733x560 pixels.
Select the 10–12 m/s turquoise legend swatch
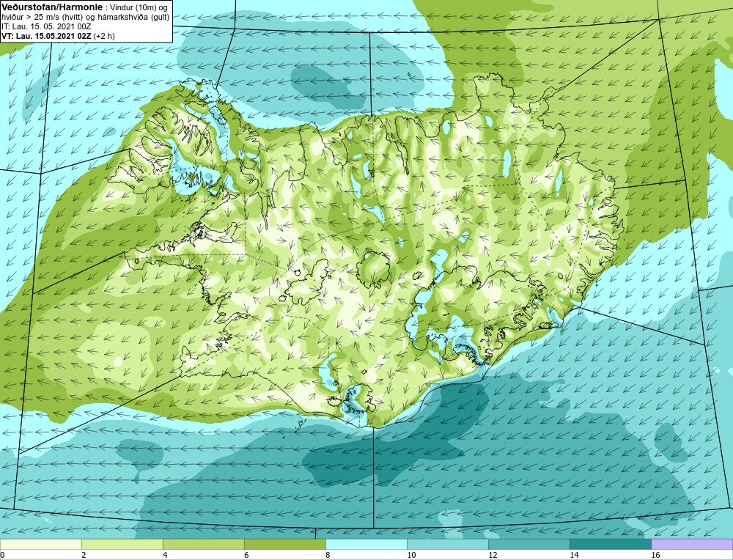pos(447,545)
